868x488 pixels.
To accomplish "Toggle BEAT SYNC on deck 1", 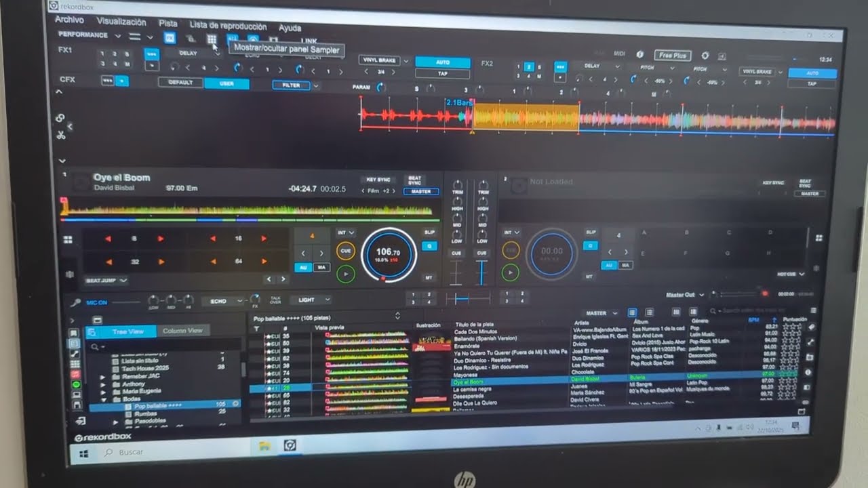I will coord(414,181).
